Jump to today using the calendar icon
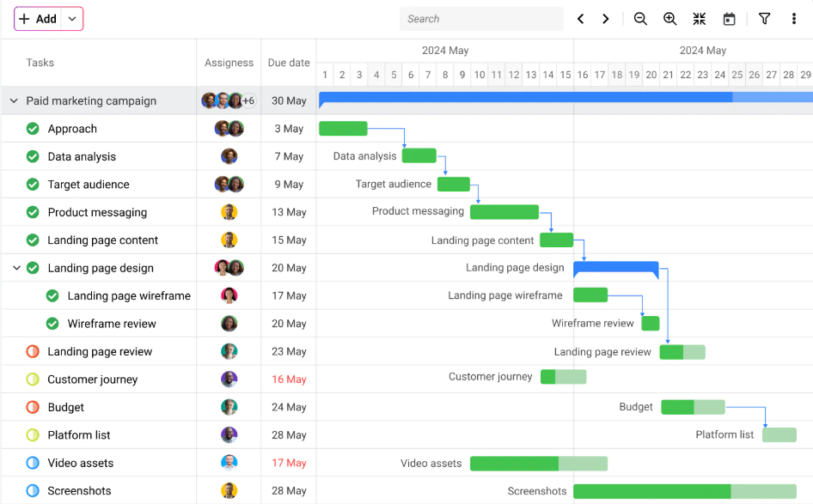The height and width of the screenshot is (504, 813). 729,18
